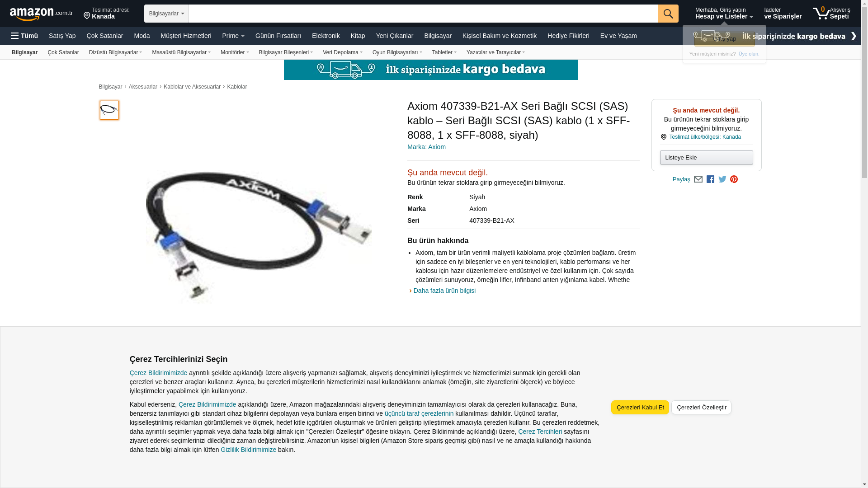The height and width of the screenshot is (488, 868).
Task: Open the Bilgisayarlar search category dropdown
Action: tap(166, 14)
